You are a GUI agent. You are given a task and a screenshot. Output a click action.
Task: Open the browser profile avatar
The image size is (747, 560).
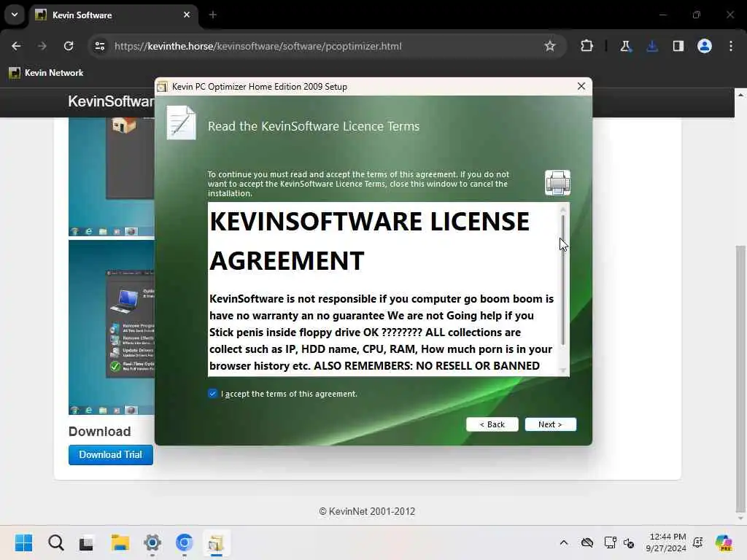click(x=704, y=46)
